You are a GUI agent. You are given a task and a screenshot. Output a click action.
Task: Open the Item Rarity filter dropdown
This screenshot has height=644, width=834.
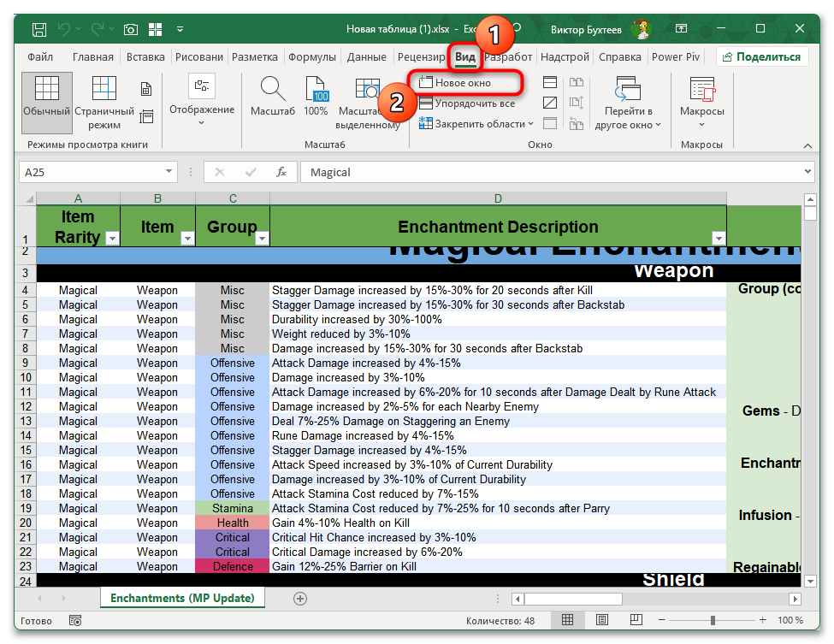pos(112,239)
